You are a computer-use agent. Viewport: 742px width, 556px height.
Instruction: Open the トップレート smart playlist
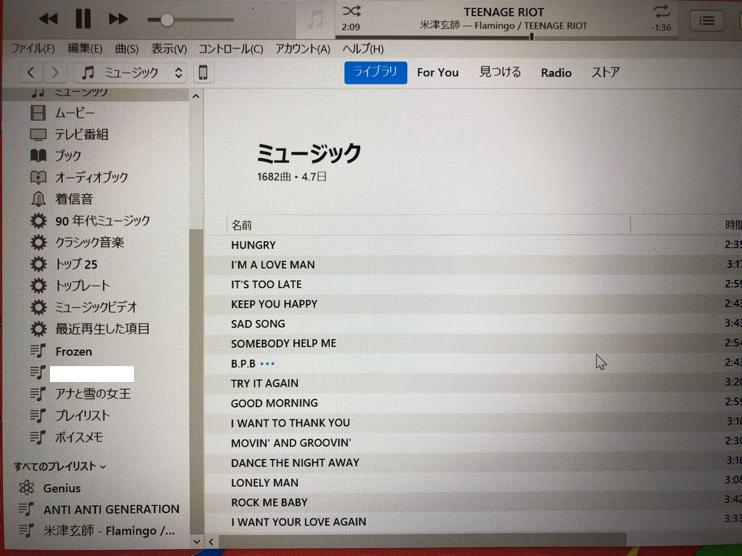tap(82, 285)
